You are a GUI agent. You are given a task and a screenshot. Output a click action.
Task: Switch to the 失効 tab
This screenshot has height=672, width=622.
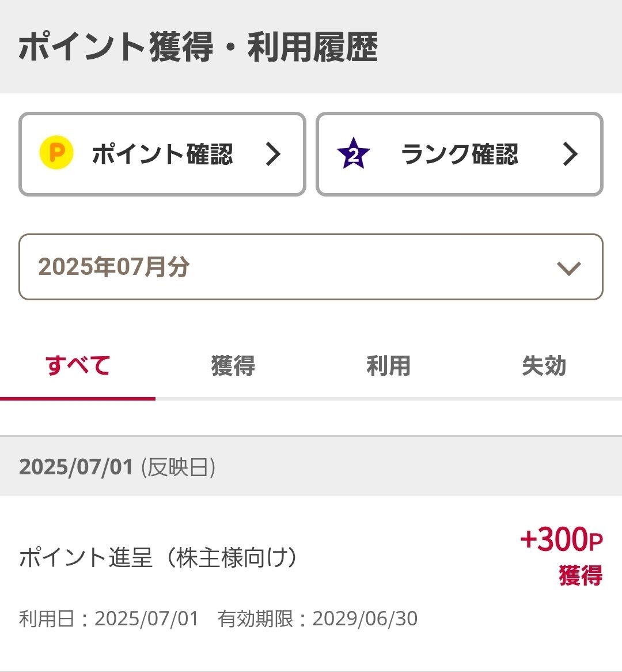click(544, 367)
